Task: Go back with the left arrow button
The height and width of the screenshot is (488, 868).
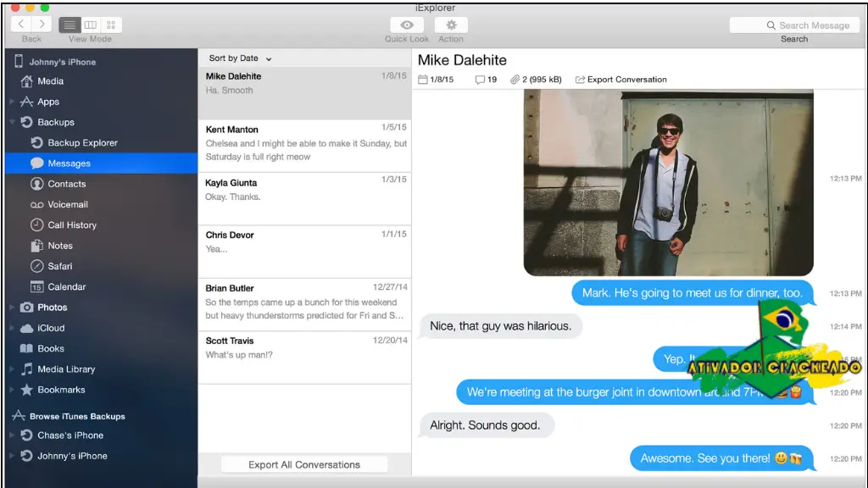Action: 21,25
